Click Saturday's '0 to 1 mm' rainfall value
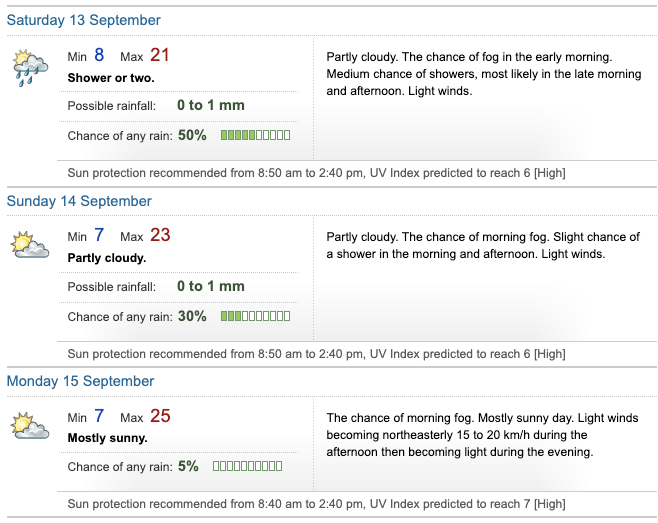 pyautogui.click(x=211, y=105)
